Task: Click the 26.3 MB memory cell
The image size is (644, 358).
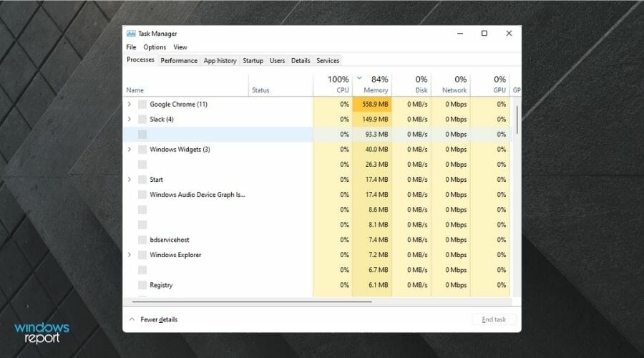Action: pyautogui.click(x=372, y=165)
